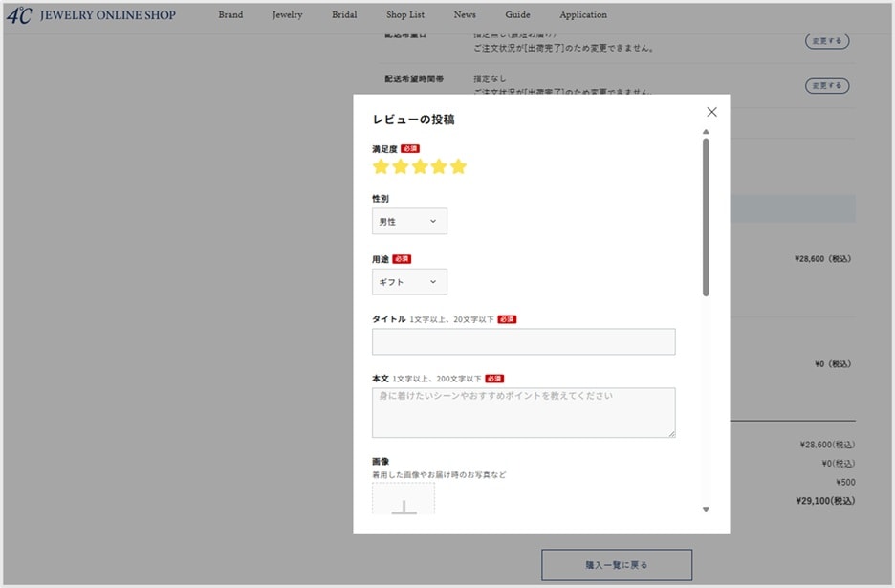This screenshot has width=895, height=588.
Task: Open the Application menu item
Action: tap(583, 15)
